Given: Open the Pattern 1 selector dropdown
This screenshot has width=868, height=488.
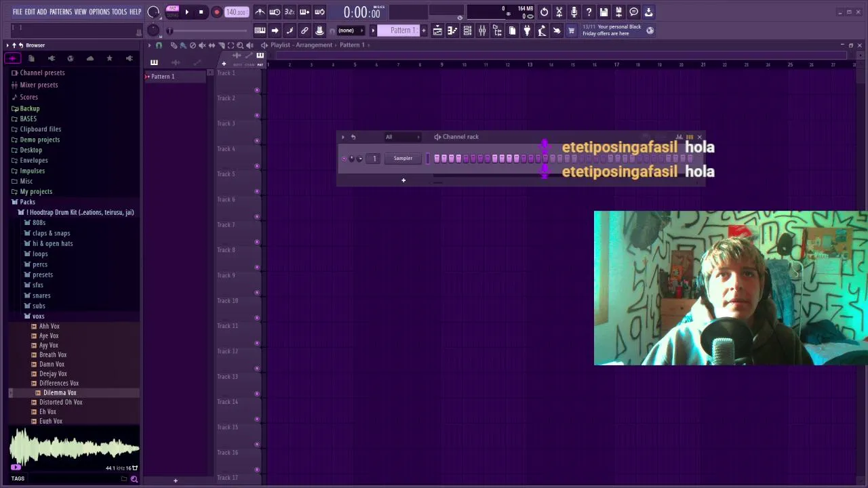Looking at the screenshot, I should click(399, 30).
